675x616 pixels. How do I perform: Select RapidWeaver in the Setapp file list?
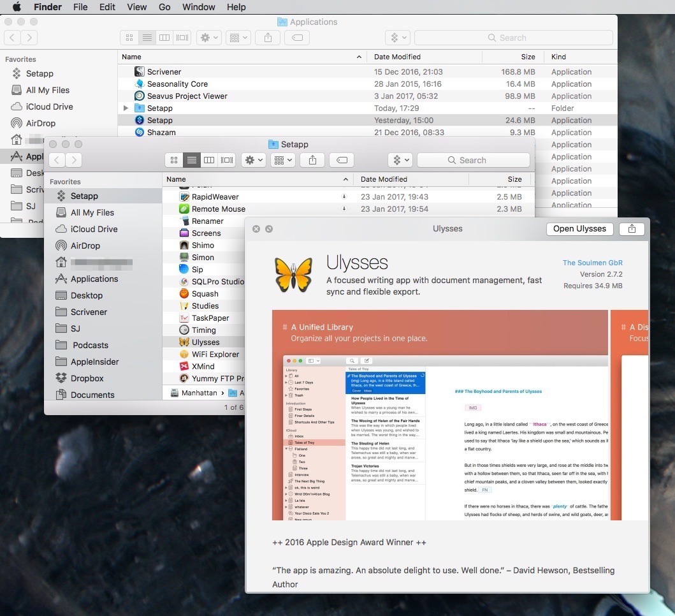pyautogui.click(x=348, y=197)
